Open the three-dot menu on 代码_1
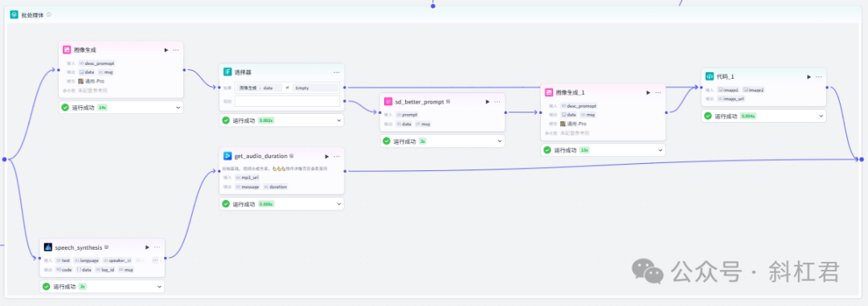 (818, 77)
